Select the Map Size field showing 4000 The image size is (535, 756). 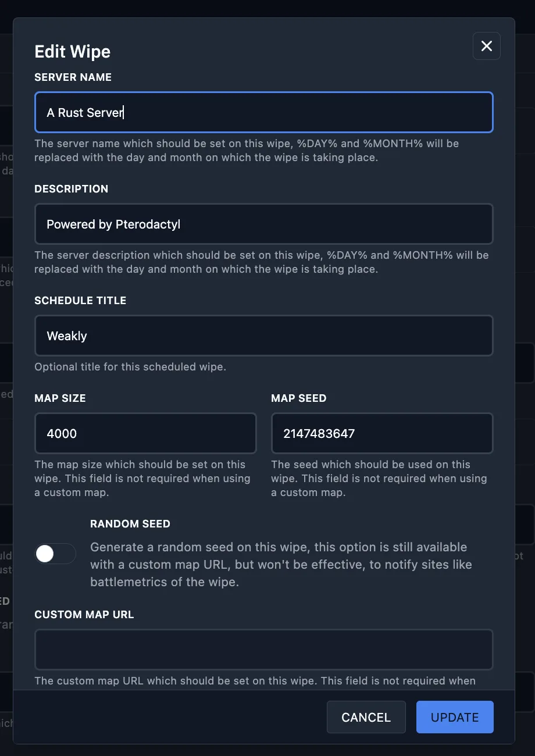click(145, 433)
